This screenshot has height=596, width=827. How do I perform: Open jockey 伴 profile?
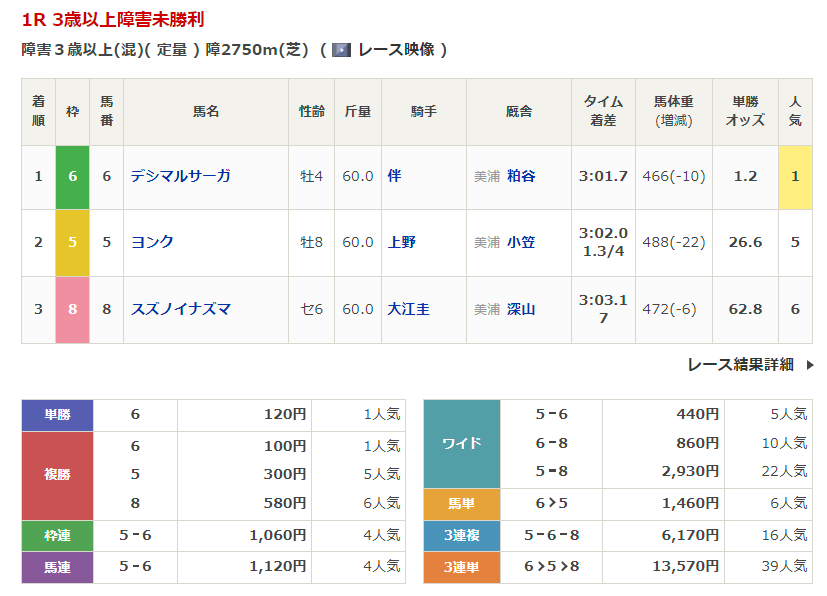pyautogui.click(x=394, y=176)
